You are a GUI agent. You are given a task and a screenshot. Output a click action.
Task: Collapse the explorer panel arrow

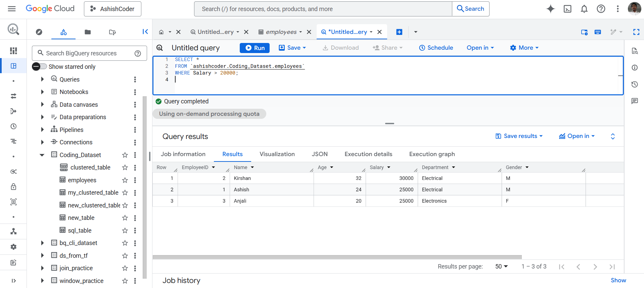[145, 32]
